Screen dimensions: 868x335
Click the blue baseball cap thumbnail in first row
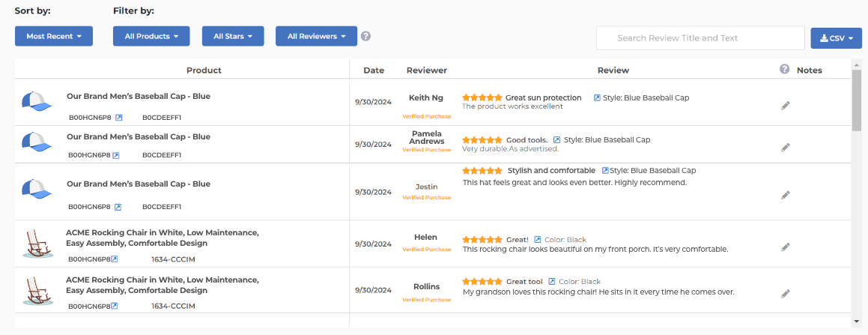[36, 101]
